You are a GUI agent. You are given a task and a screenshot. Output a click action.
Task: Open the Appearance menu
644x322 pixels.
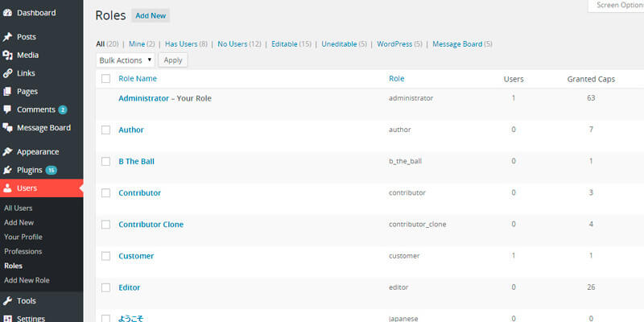[x=38, y=151]
